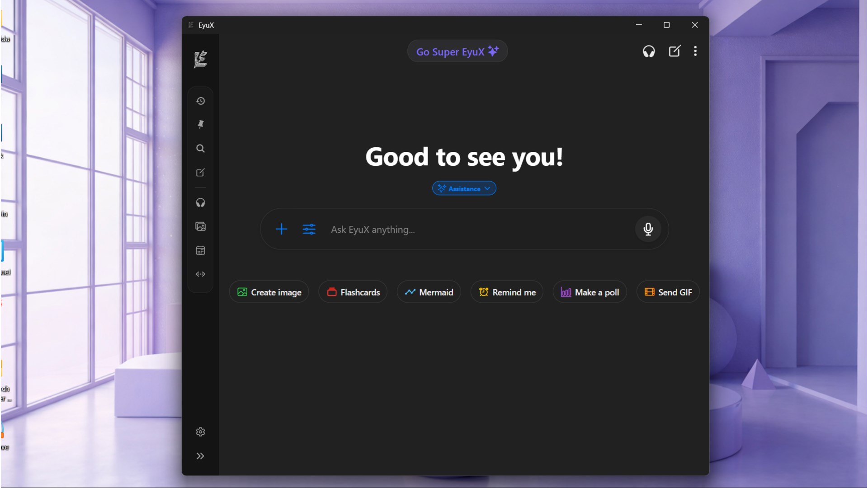Open the sidebar headphones voice icon
The image size is (868, 488).
click(x=200, y=202)
